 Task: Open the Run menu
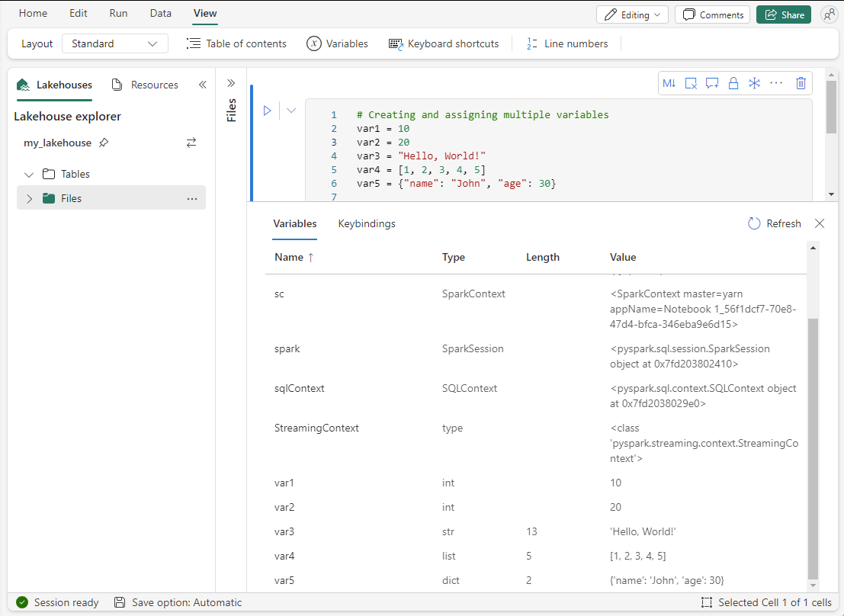click(117, 13)
